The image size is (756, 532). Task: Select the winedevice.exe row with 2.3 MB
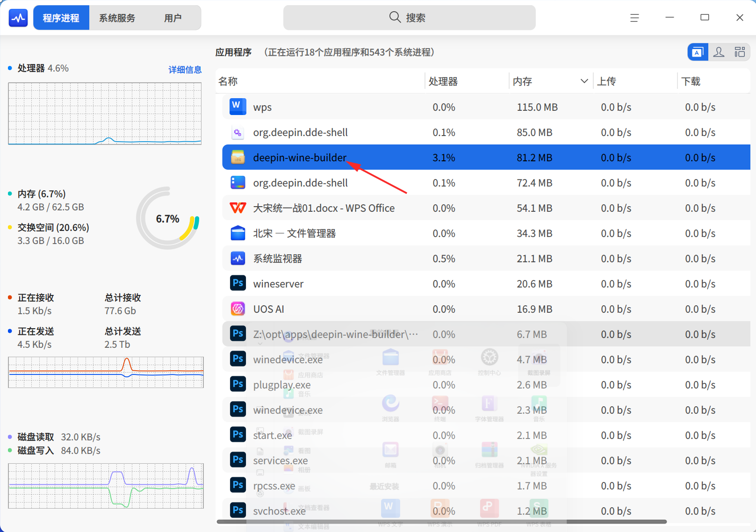tap(486, 410)
